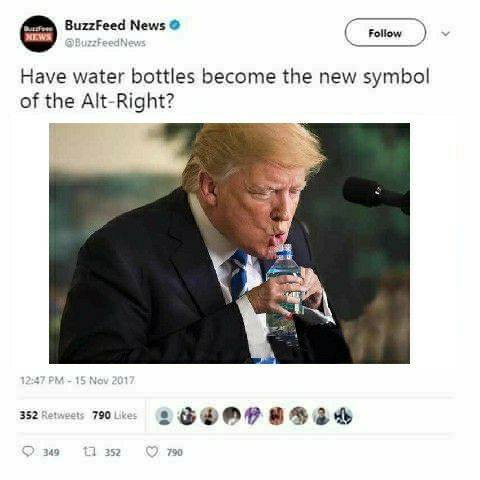Screen dimensions: 480x480
Task: Click the BuzzFeed News profile avatar
Action: [38, 34]
